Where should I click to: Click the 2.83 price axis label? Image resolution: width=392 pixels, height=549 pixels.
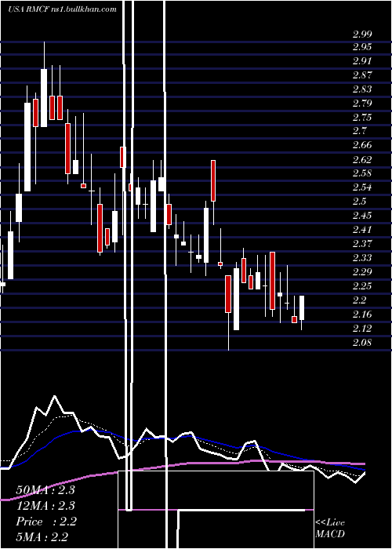click(362, 89)
